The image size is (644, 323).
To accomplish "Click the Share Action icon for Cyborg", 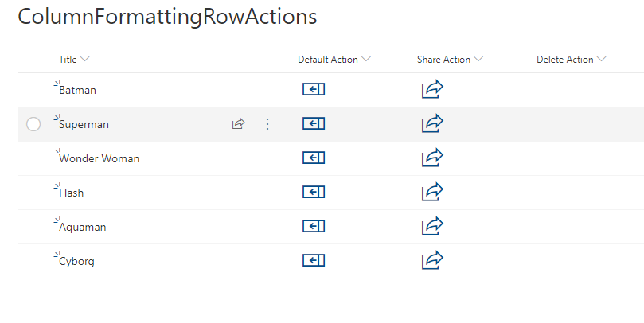I will click(x=431, y=260).
